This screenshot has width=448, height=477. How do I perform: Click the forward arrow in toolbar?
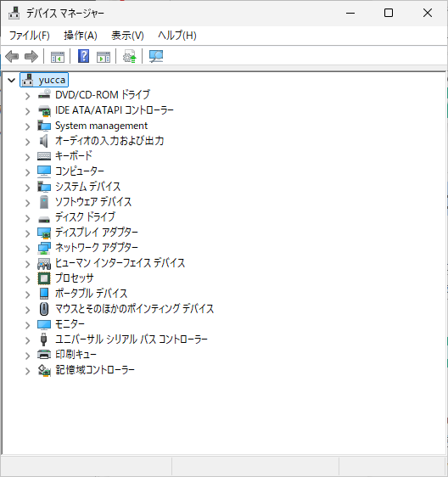coord(31,57)
